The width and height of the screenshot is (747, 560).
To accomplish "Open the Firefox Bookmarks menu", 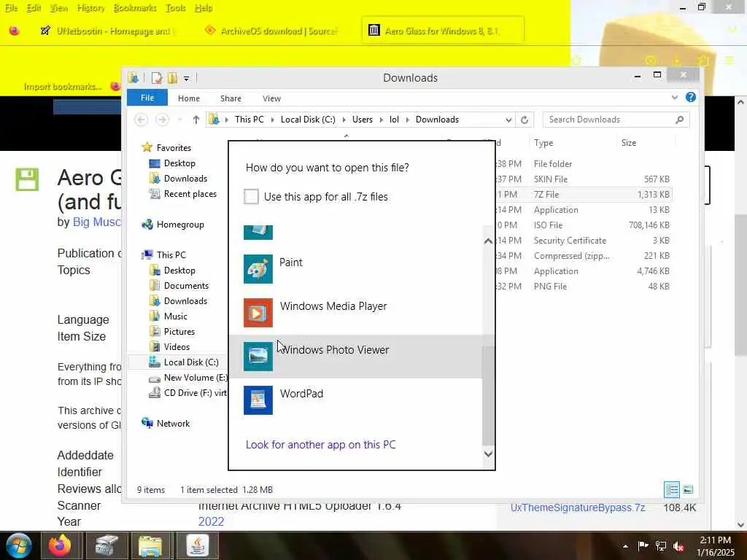I will [x=135, y=7].
